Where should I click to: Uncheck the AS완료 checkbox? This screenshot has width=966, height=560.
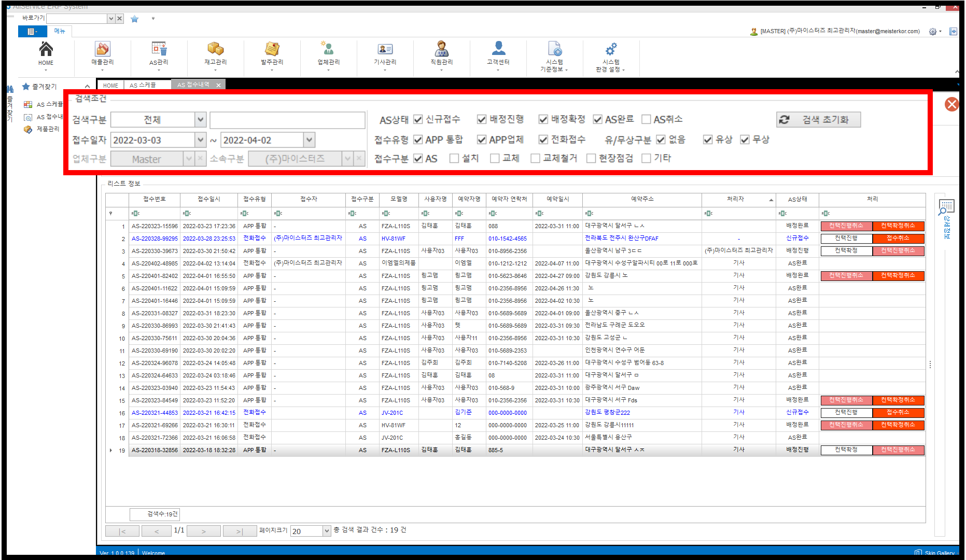(598, 120)
